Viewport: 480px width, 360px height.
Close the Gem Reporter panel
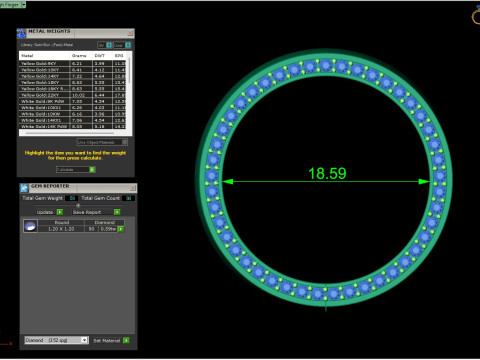point(133,188)
